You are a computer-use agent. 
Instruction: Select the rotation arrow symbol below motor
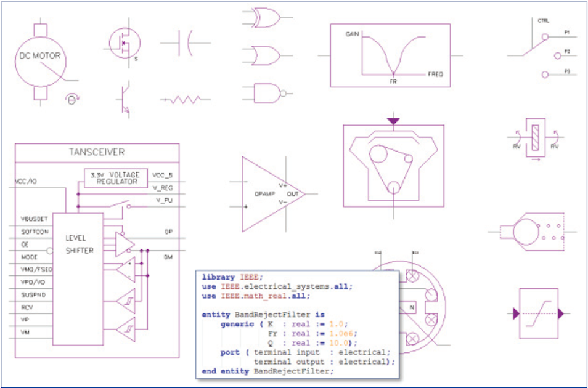coord(73,100)
